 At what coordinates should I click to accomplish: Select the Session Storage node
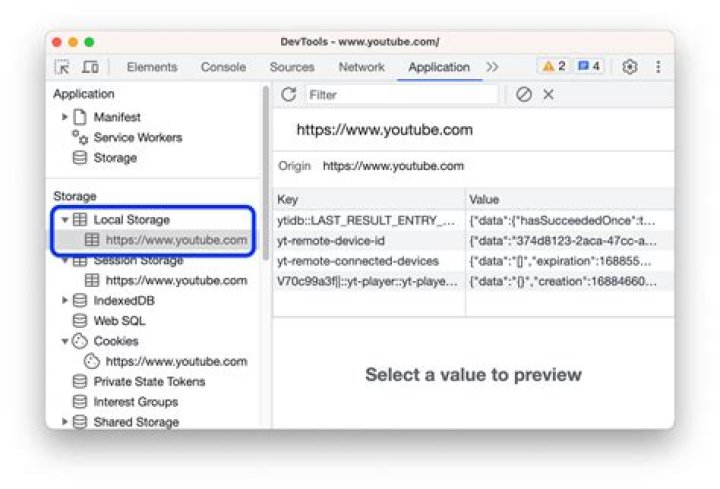tap(138, 260)
